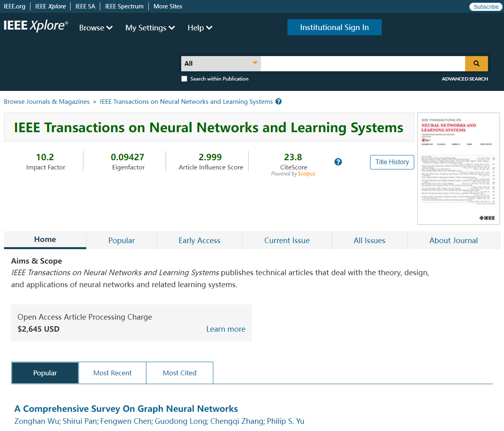Select the Popular articles sub-tab
Screen dimensions: 504x431
pos(45,373)
